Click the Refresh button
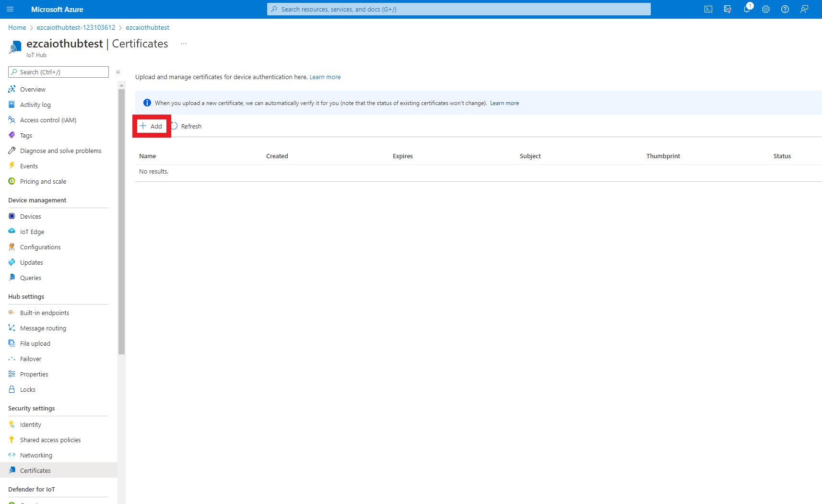Image resolution: width=822 pixels, height=504 pixels. pos(186,126)
